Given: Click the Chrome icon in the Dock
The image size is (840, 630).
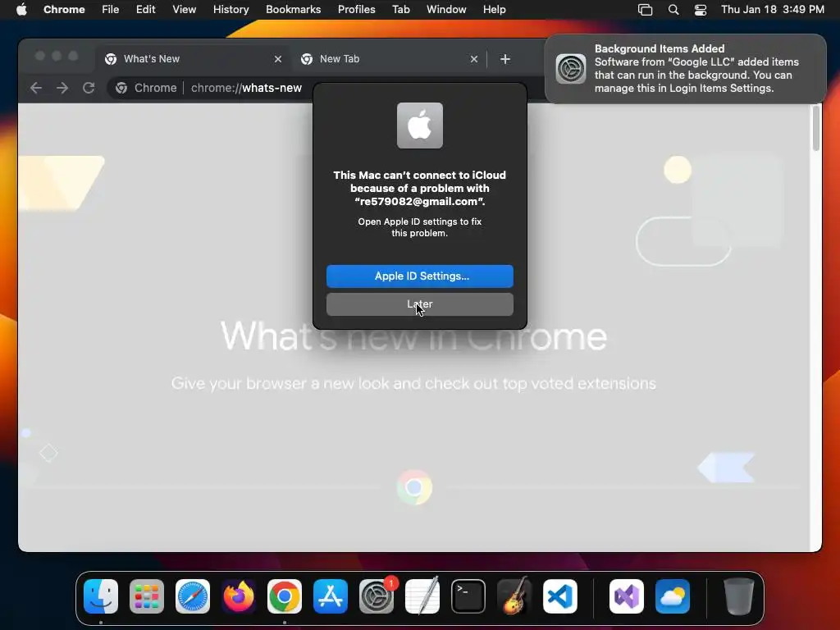Looking at the screenshot, I should point(285,596).
